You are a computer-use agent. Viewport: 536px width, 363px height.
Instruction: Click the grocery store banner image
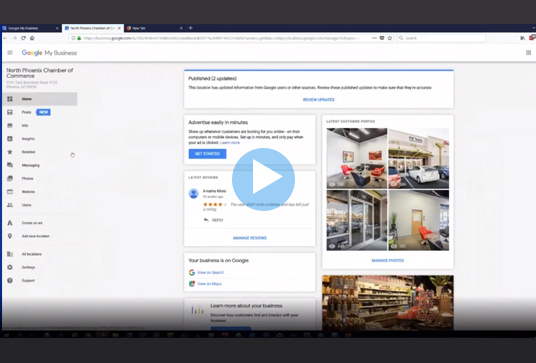[x=388, y=303]
